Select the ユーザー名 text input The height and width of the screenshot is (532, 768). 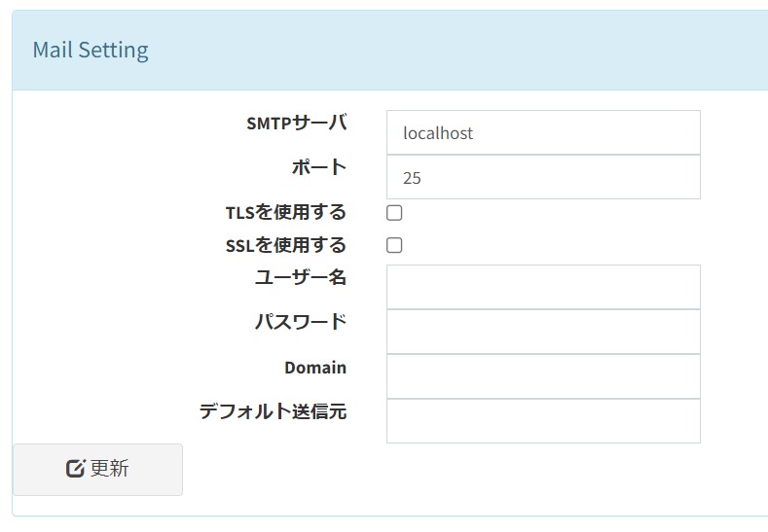pos(543,287)
